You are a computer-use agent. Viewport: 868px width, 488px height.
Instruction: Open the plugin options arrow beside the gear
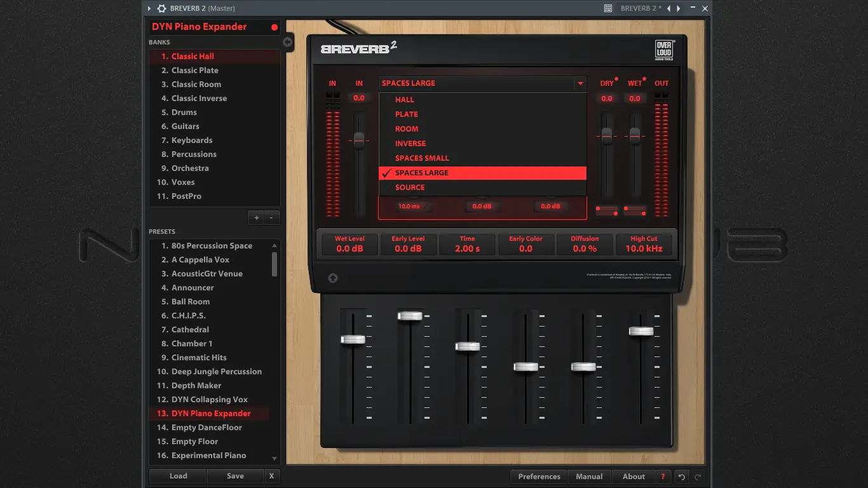tap(149, 8)
